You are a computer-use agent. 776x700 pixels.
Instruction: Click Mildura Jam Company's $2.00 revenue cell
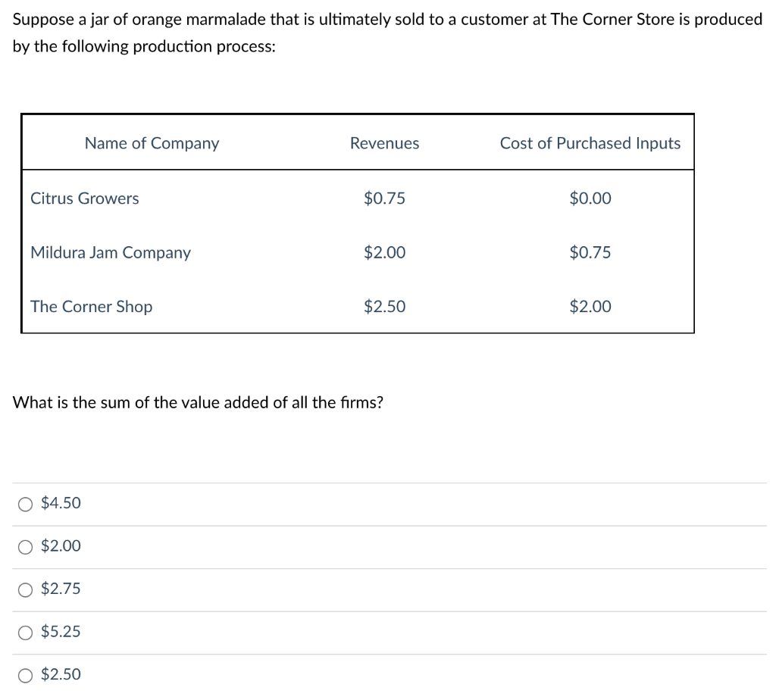pyautogui.click(x=384, y=252)
